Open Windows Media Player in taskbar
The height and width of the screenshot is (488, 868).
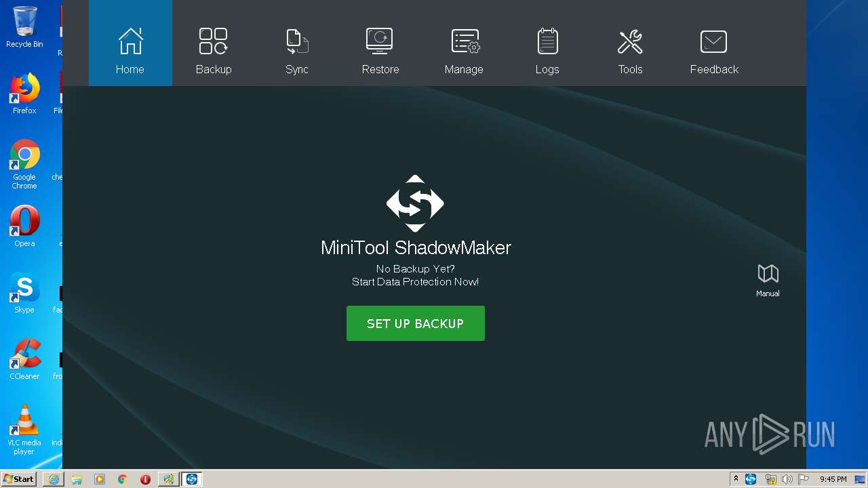point(100,479)
